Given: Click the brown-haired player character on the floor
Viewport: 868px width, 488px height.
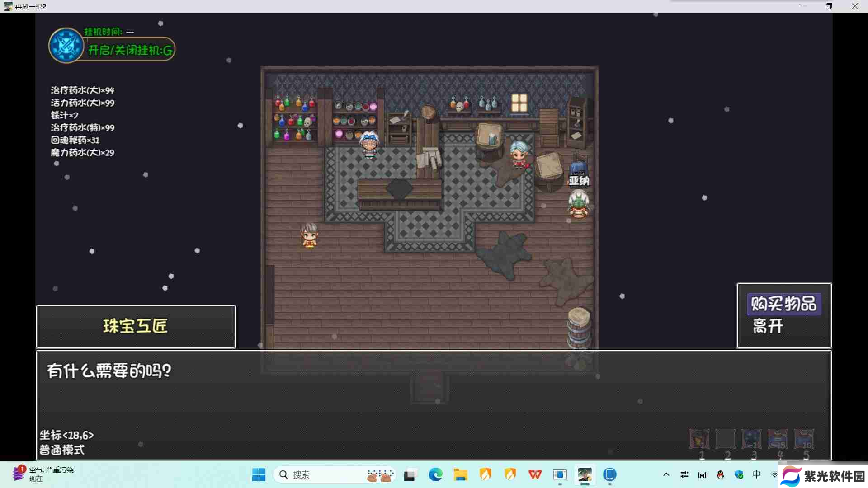Looking at the screenshot, I should tap(309, 236).
